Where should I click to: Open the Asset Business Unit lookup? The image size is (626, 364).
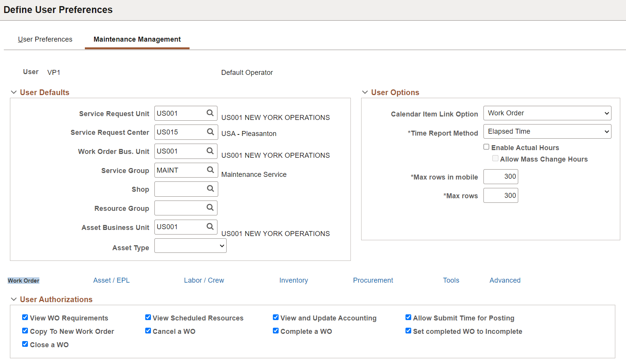click(x=210, y=226)
